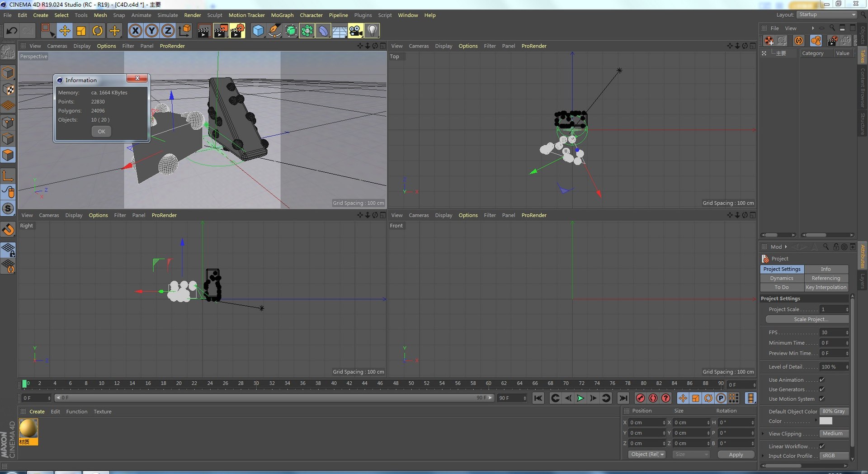Toggle the Z axis lock
This screenshot has width=868, height=474.
pos(168,31)
